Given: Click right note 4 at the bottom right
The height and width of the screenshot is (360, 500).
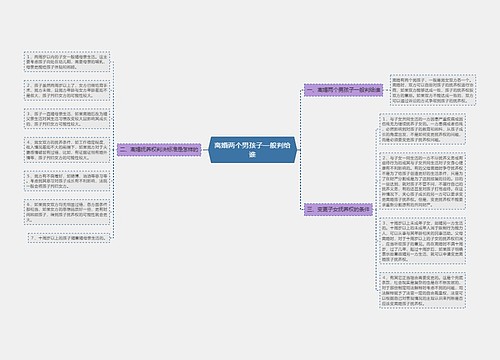Looking at the screenshot, I should point(422,290).
